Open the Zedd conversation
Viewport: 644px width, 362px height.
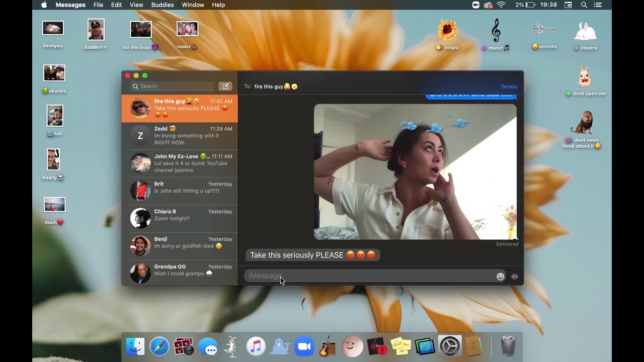[180, 136]
